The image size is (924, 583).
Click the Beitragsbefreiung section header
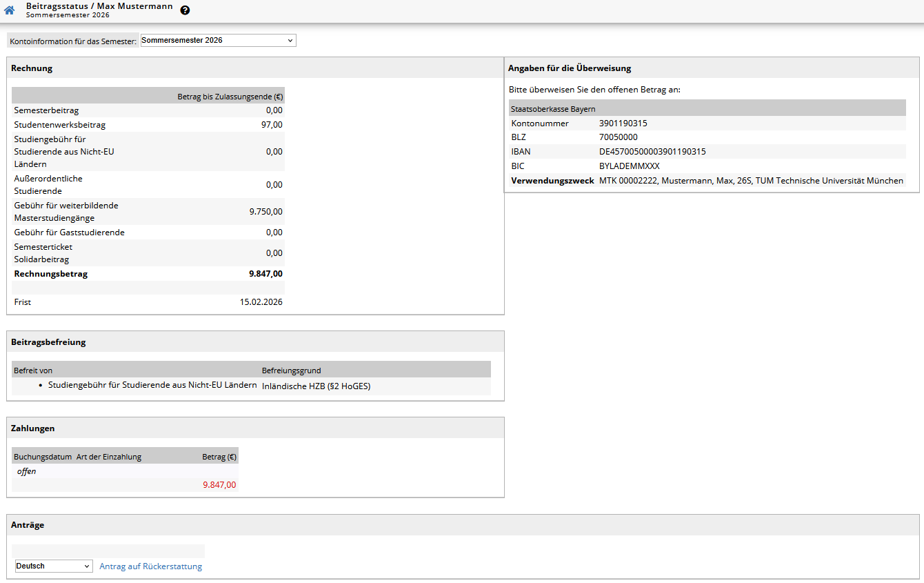[48, 342]
